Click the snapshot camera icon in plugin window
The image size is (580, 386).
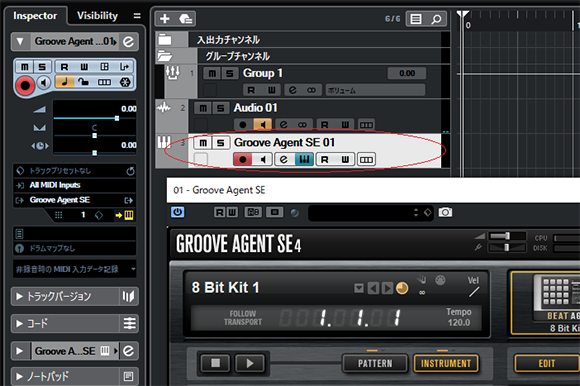(445, 212)
